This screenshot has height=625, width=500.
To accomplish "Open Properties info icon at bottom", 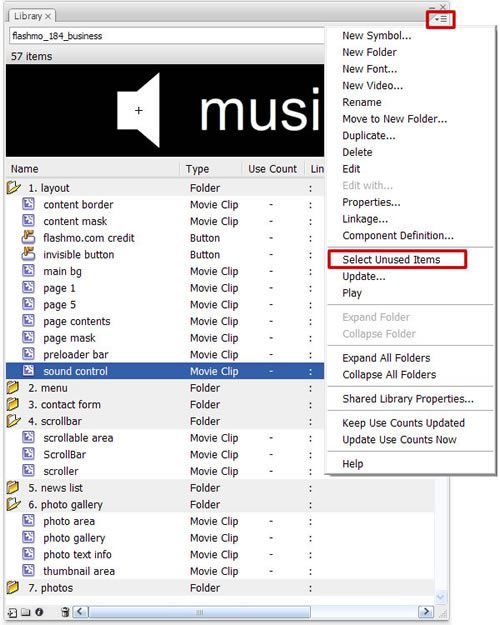I will pos(39,612).
